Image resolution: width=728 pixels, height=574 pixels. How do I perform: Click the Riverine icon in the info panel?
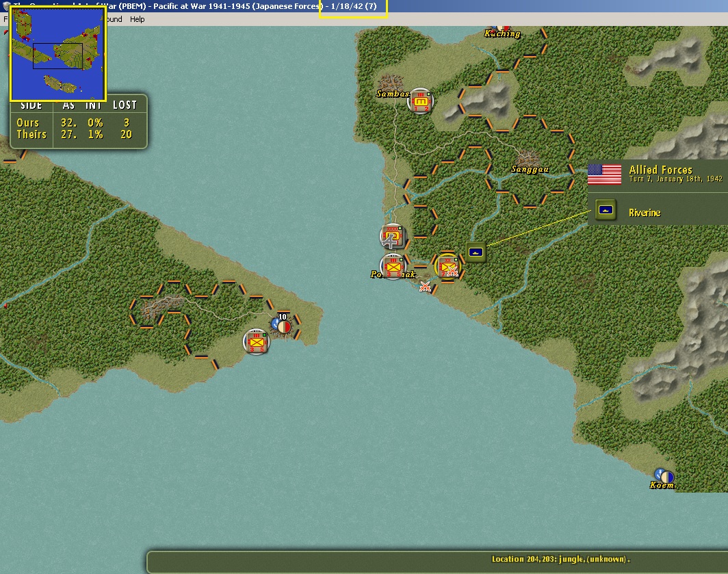pyautogui.click(x=606, y=210)
